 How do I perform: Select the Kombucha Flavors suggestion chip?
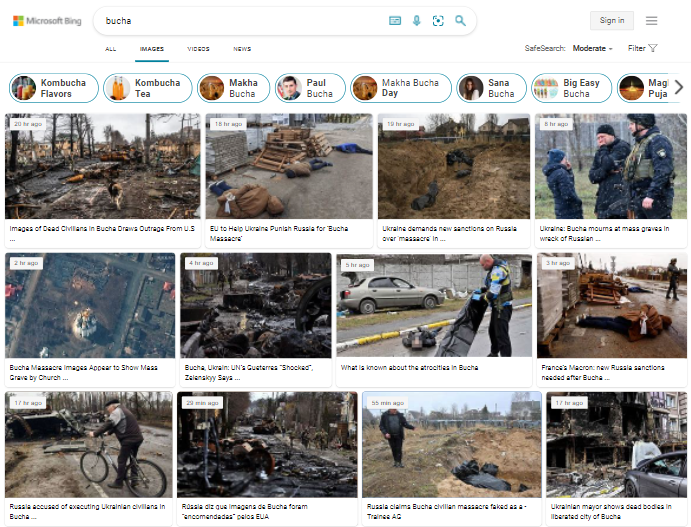point(54,88)
